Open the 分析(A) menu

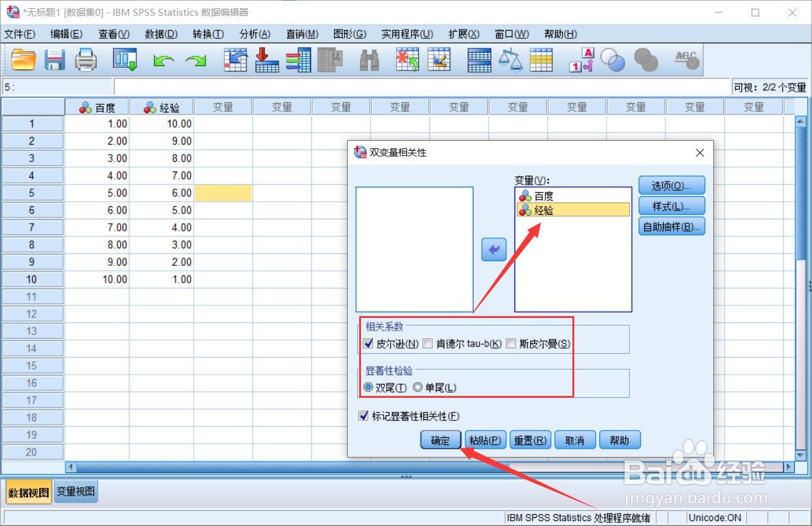(x=255, y=34)
